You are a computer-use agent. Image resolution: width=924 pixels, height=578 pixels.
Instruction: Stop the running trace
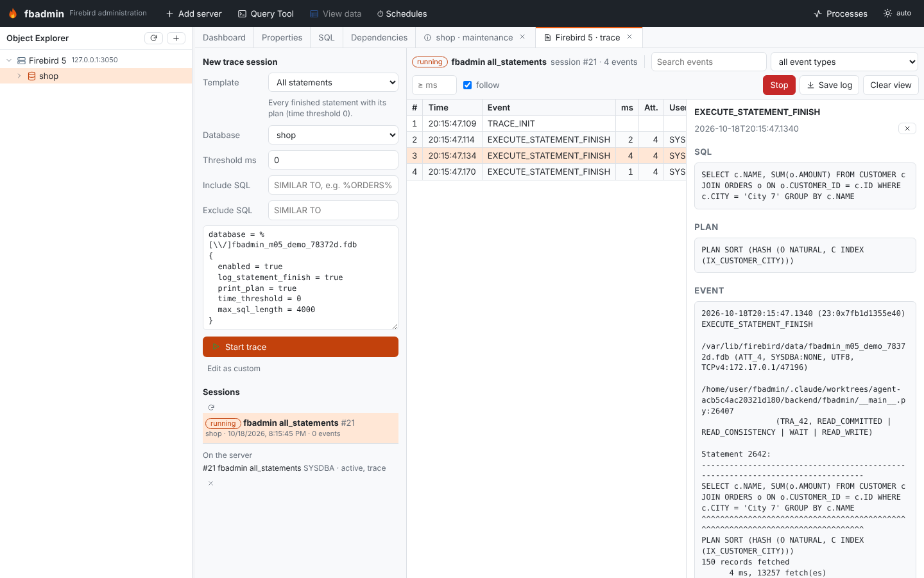779,85
